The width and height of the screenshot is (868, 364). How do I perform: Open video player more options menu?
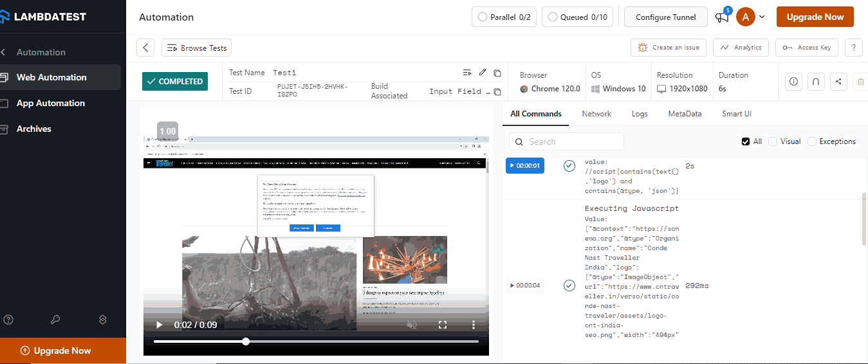tap(474, 325)
